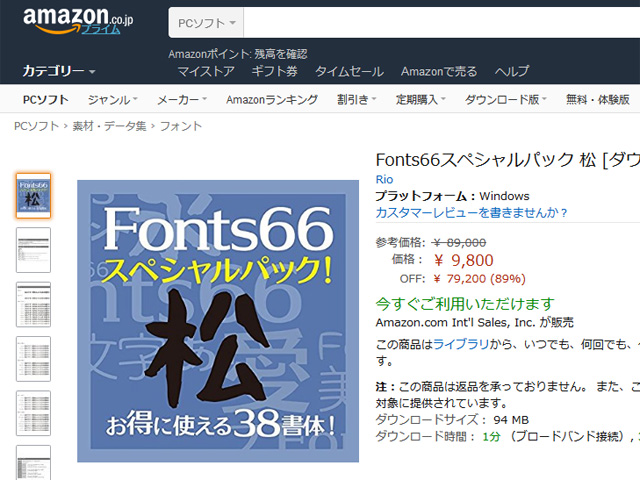Open the ライブラリ link in description
Viewport: 640px width, 480px height.
(x=461, y=344)
